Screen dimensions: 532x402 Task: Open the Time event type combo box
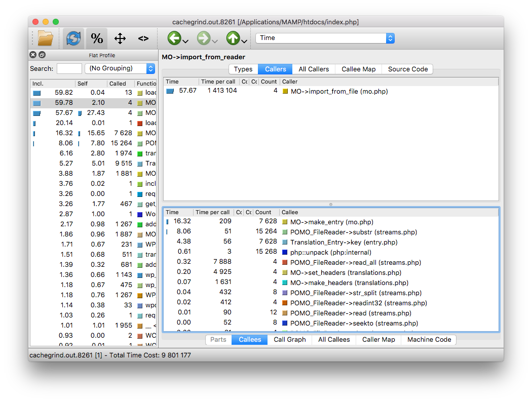pos(325,38)
